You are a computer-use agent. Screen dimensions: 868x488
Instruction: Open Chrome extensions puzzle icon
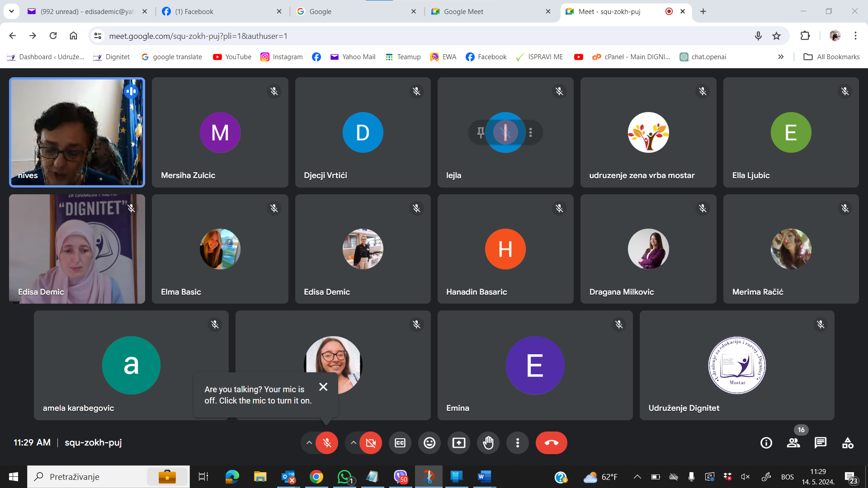tap(805, 36)
